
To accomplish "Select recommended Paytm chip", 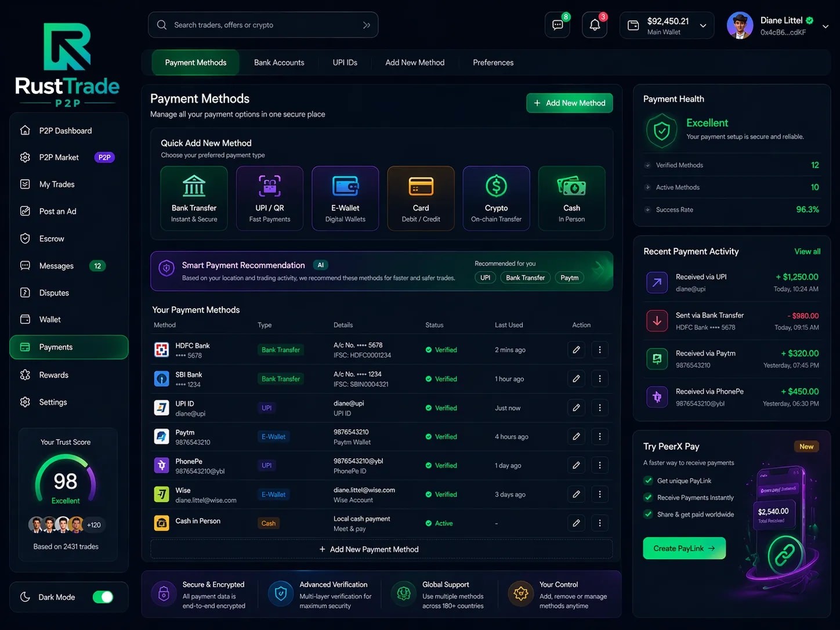I will pyautogui.click(x=569, y=278).
